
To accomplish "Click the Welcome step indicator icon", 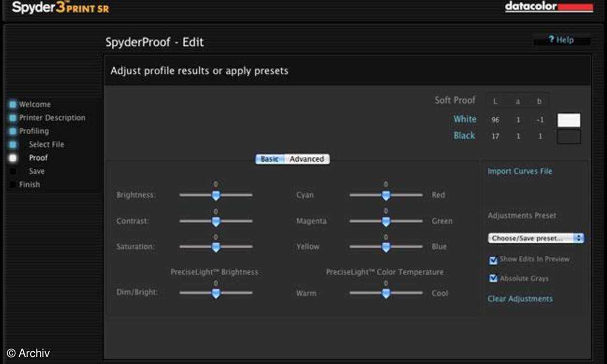I will point(13,105).
